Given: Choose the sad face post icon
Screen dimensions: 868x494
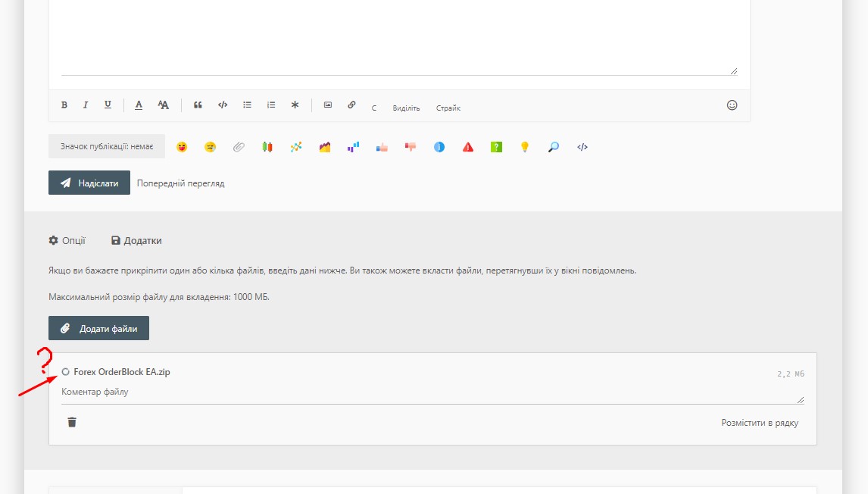Looking at the screenshot, I should point(210,147).
